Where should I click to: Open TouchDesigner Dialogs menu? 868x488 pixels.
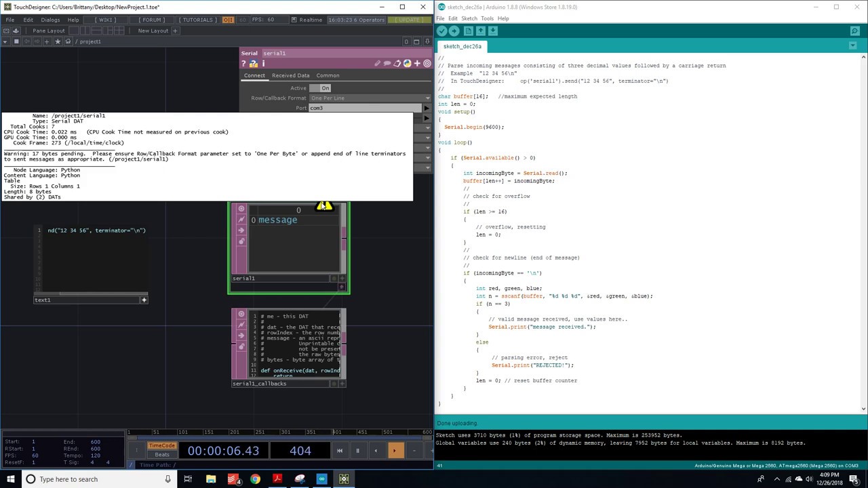click(50, 20)
